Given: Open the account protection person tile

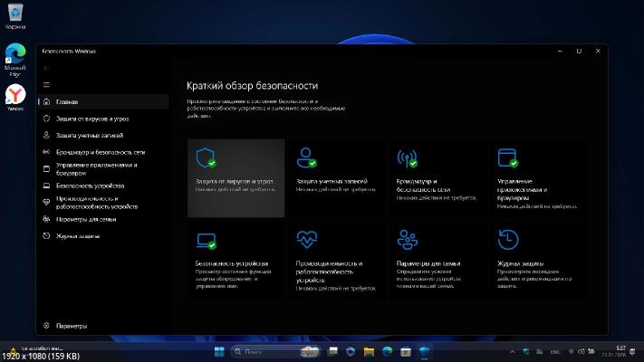Looking at the screenshot, I should pyautogui.click(x=337, y=177).
